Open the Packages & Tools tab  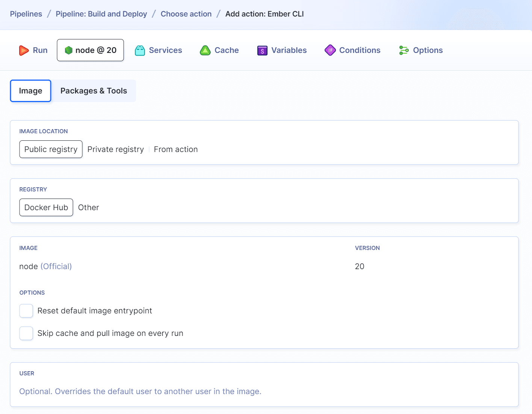[x=94, y=90]
